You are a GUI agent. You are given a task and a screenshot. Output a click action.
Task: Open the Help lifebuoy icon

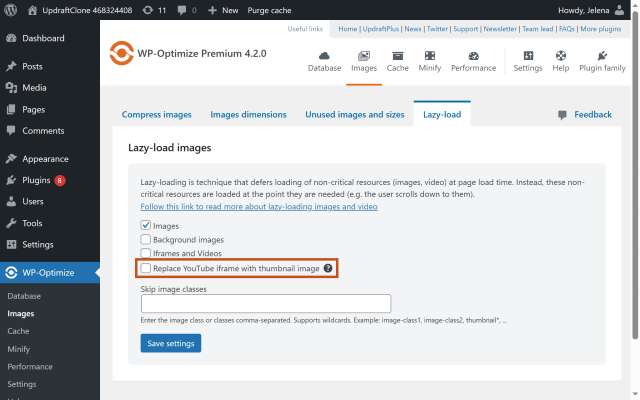(561, 56)
